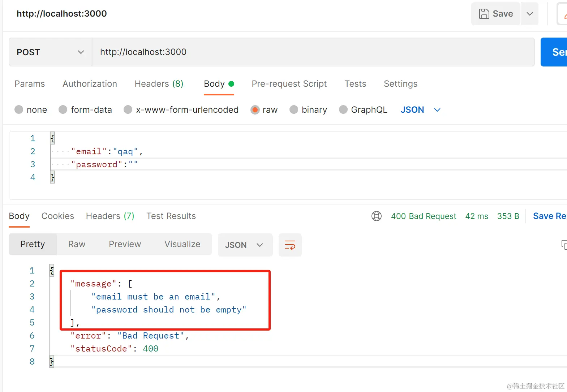Click the request URL input field
Viewport: 567px width, 392px height.
313,52
